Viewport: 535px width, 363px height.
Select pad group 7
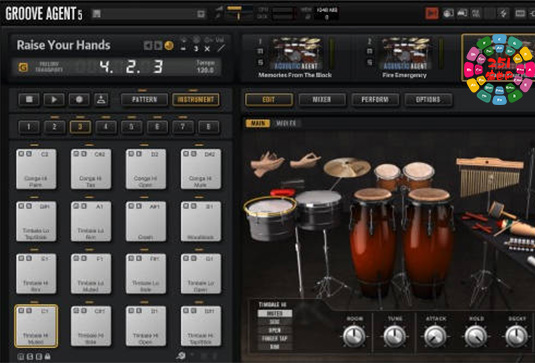(x=183, y=127)
